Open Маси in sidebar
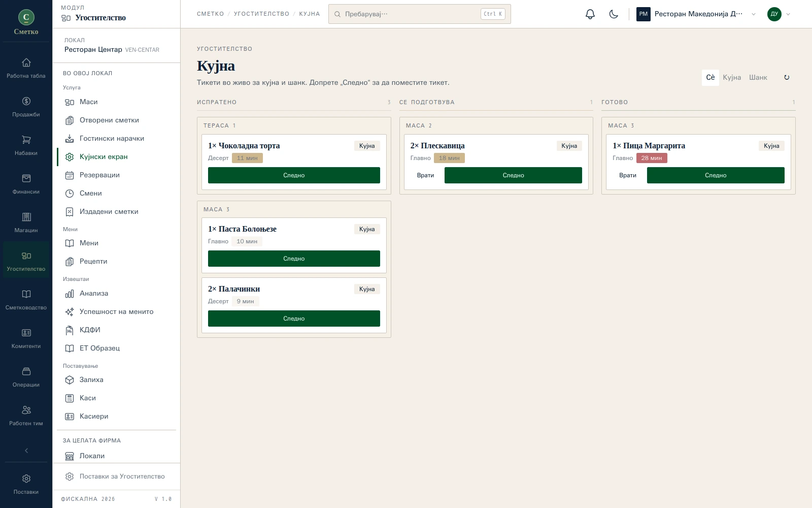 [117, 102]
